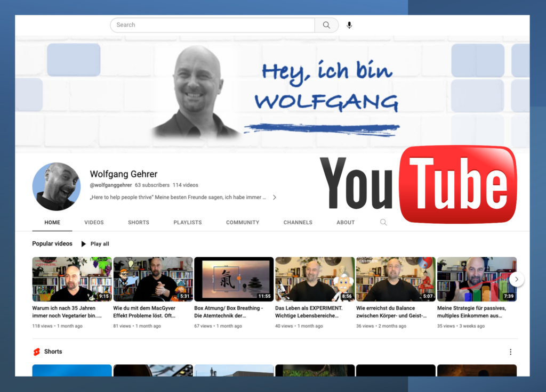This screenshot has width=546, height=392.
Task: Click the Play all link
Action: [100, 244]
